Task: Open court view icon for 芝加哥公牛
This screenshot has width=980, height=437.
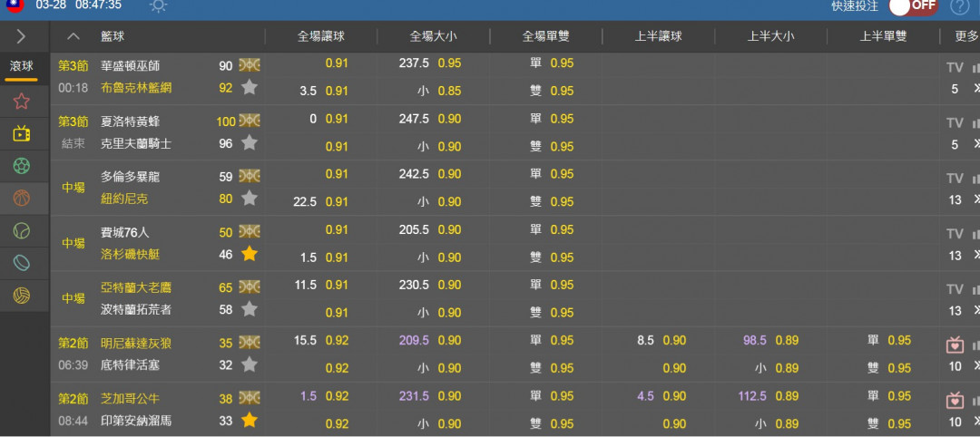Action: (x=250, y=398)
